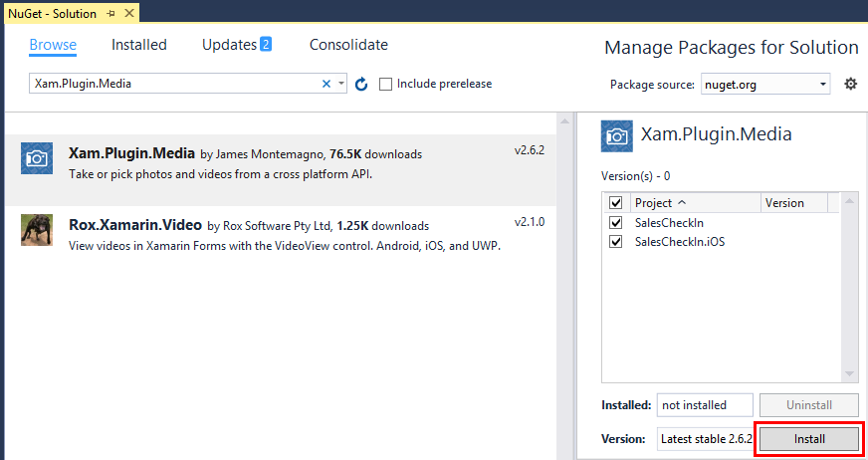
Task: Click project list scrollbar down arrow
Action: [x=849, y=374]
